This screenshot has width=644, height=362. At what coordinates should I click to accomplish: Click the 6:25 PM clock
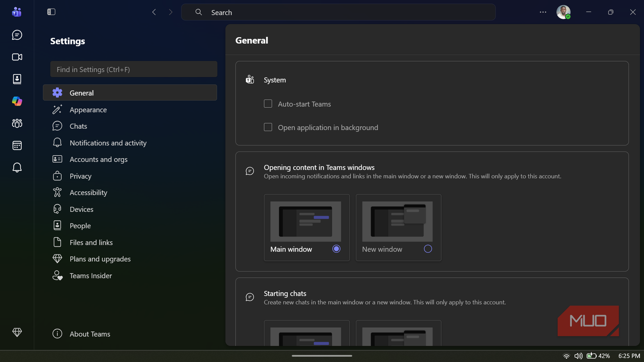click(629, 356)
